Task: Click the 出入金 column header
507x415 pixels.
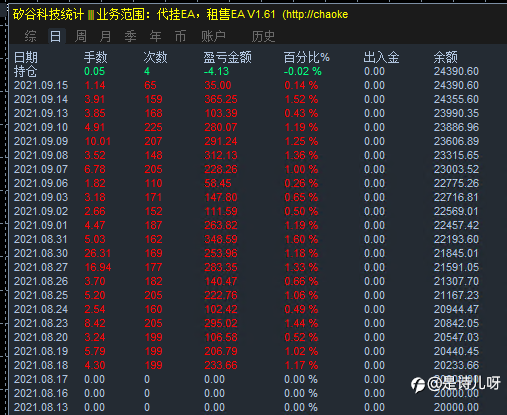Action: (381, 57)
